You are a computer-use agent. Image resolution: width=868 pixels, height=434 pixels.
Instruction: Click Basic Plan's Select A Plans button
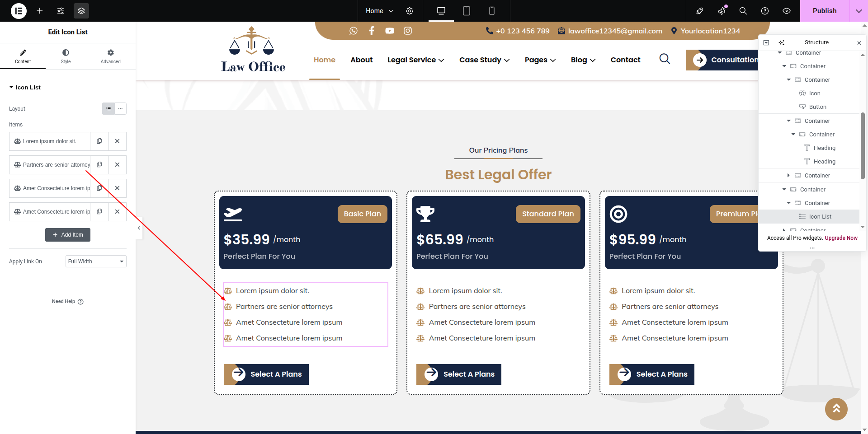pyautogui.click(x=266, y=374)
